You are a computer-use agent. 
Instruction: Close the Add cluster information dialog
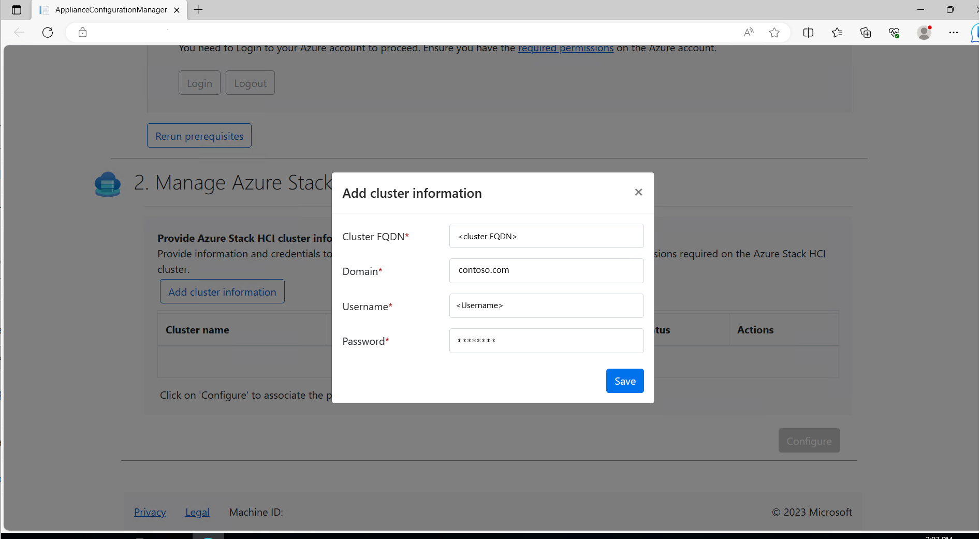point(638,192)
